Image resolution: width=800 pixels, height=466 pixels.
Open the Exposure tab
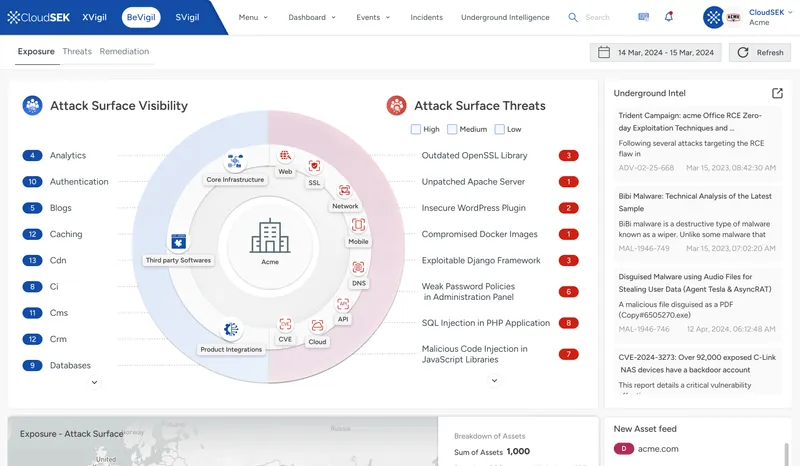[36, 52]
